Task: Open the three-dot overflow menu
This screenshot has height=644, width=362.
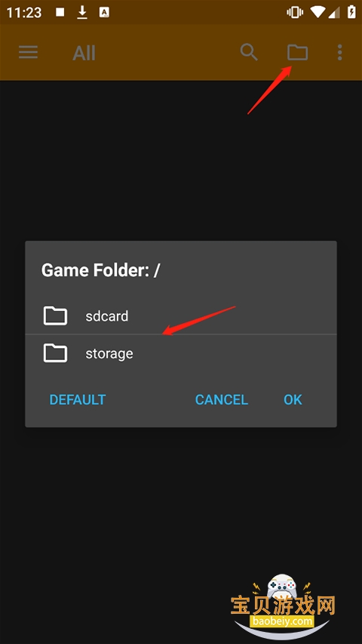Action: click(339, 53)
